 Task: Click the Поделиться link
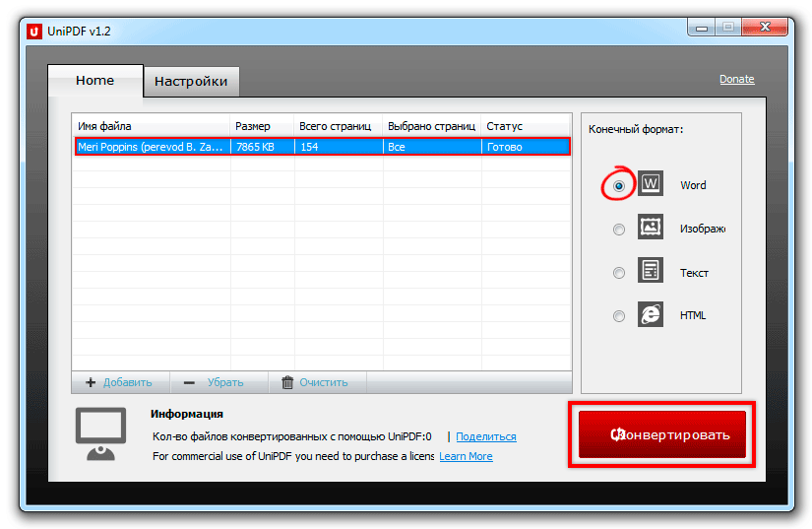[486, 436]
